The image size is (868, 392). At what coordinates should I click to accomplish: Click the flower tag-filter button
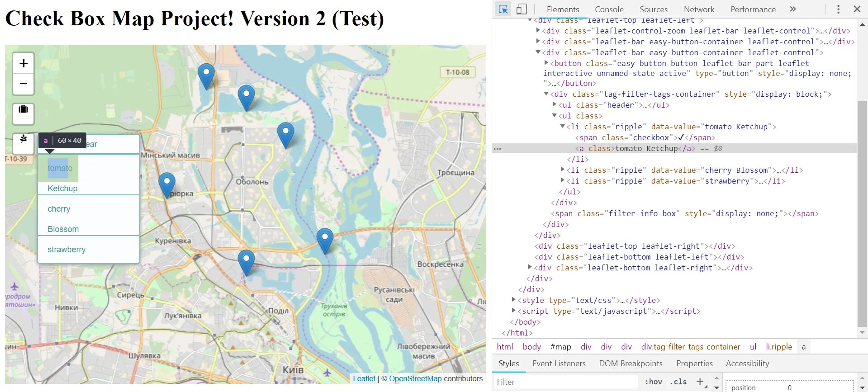24,143
